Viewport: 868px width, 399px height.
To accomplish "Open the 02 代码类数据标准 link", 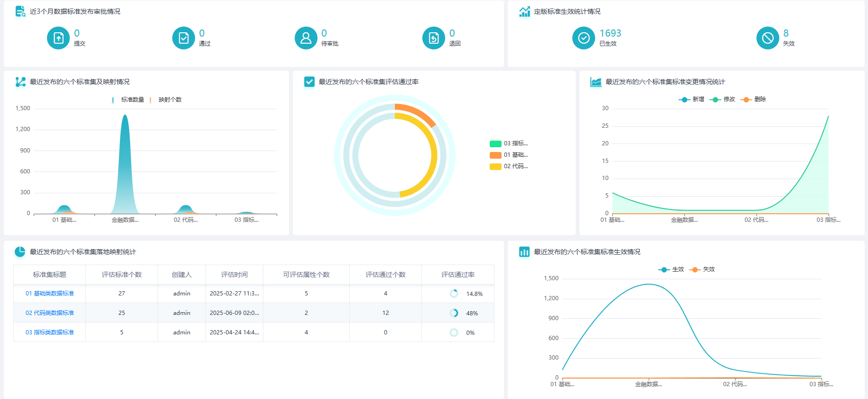I will [x=50, y=313].
